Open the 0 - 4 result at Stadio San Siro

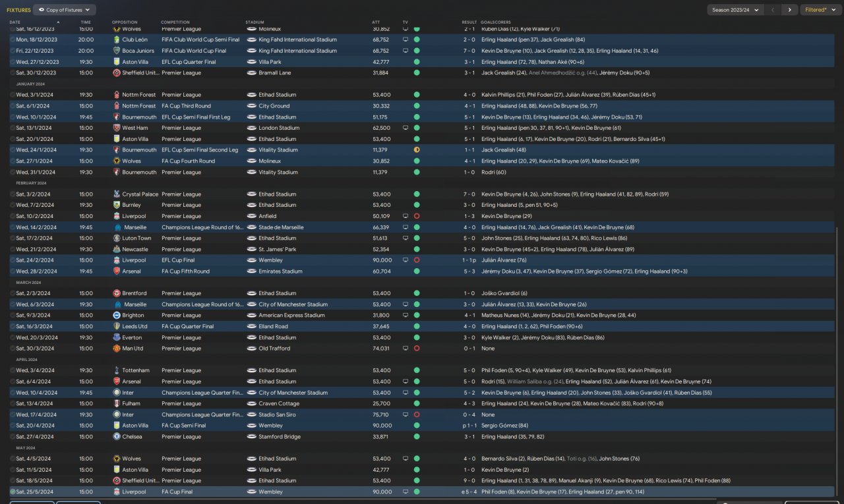coord(469,415)
